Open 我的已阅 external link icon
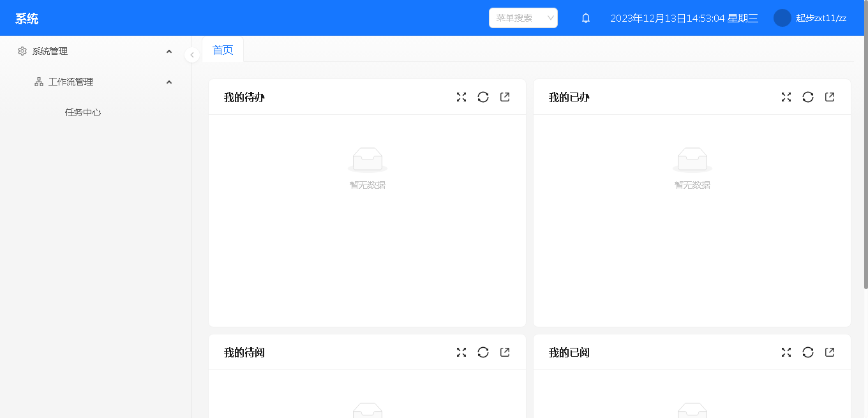This screenshot has width=868, height=418. click(830, 352)
